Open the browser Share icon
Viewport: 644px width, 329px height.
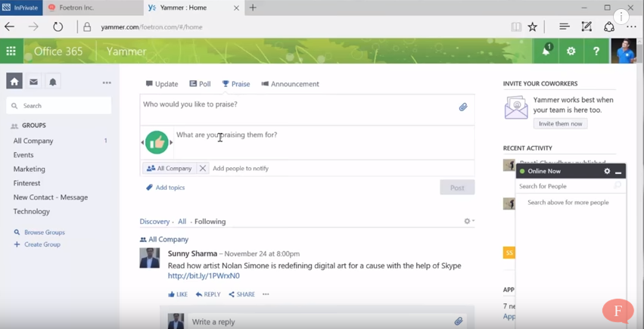click(609, 27)
